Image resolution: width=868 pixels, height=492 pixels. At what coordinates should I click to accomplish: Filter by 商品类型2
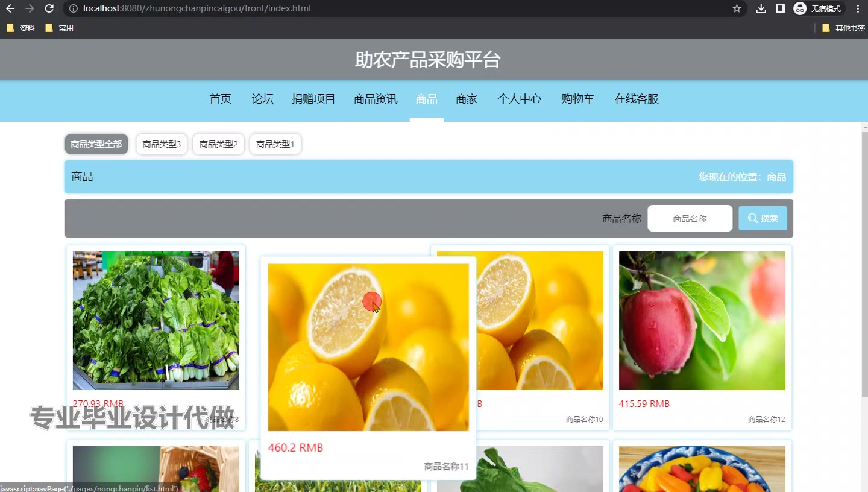point(218,144)
